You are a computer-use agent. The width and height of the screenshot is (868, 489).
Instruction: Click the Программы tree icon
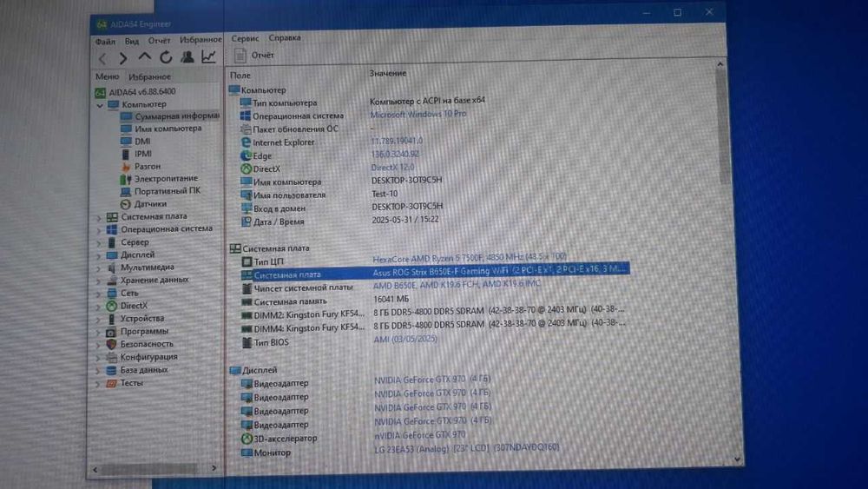(111, 332)
